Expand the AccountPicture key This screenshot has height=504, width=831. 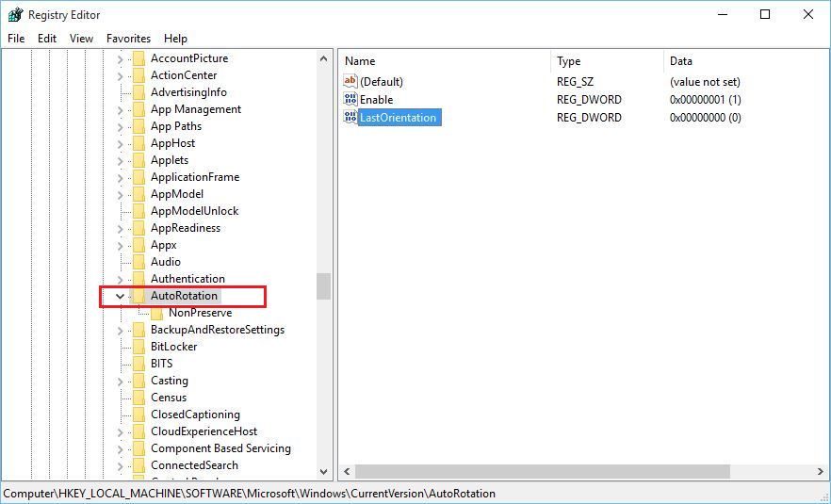point(121,58)
